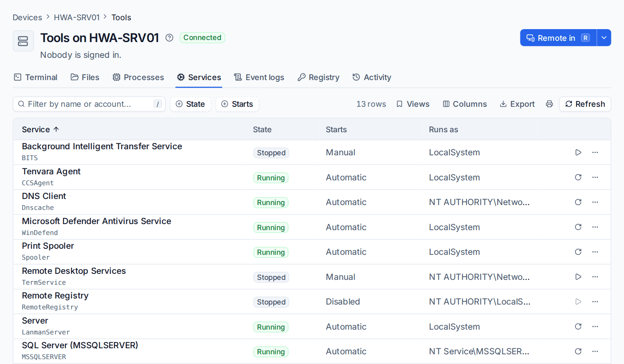The image size is (624, 364).
Task: Go to HWA-SRV01 breadcrumb
Action: click(x=76, y=17)
